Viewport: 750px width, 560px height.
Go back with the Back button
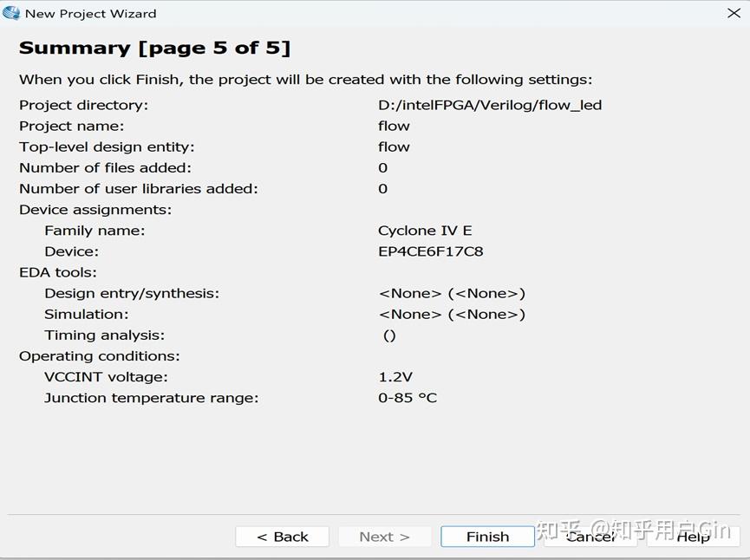pos(282,537)
